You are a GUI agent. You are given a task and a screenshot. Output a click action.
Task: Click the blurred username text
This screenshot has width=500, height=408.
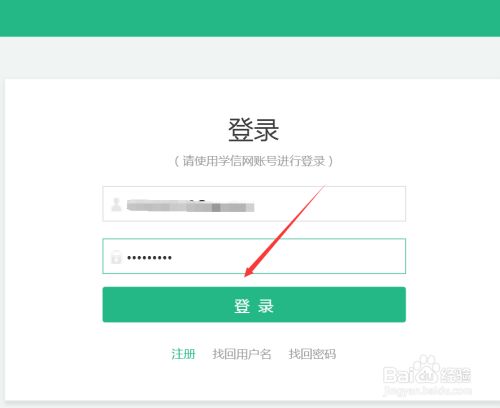click(x=190, y=206)
